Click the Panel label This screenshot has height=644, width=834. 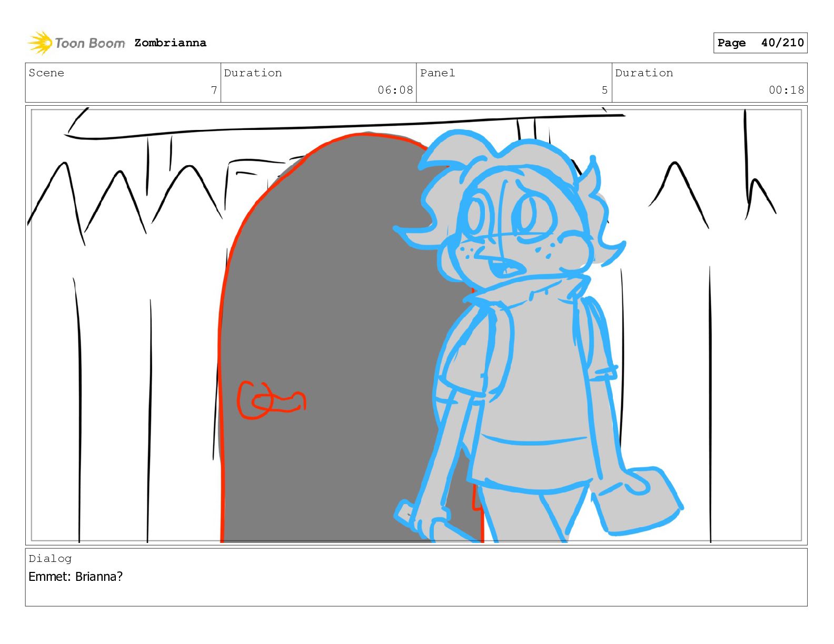438,73
